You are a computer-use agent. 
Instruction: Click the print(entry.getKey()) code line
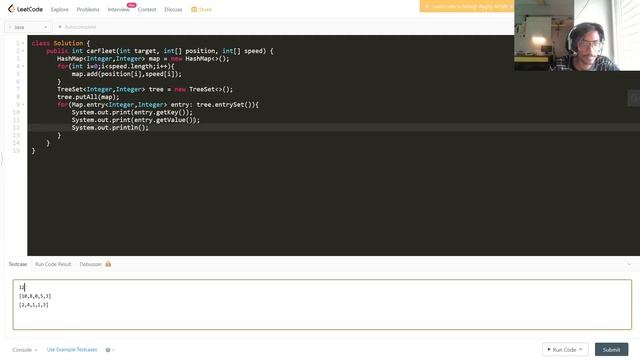132,112
